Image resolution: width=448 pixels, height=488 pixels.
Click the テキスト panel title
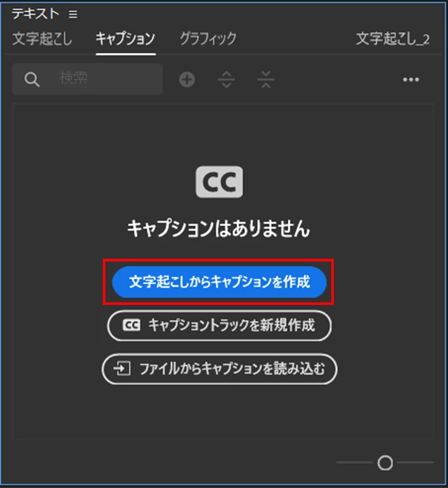click(35, 14)
